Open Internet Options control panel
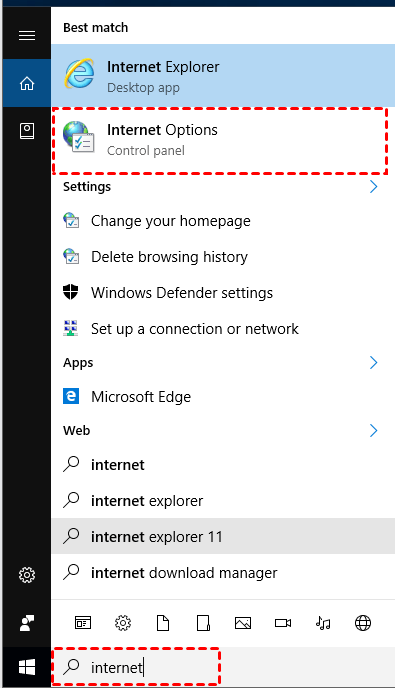 tap(220, 140)
